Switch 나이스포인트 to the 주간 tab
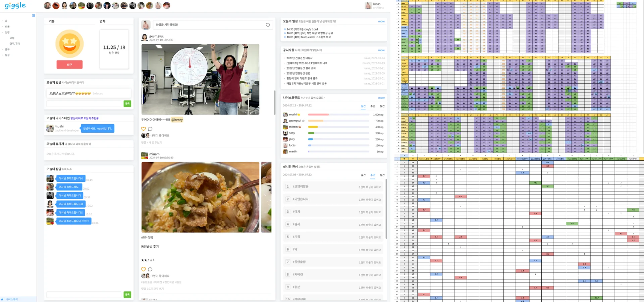Screen dimensions: 644x302 (x=372, y=106)
